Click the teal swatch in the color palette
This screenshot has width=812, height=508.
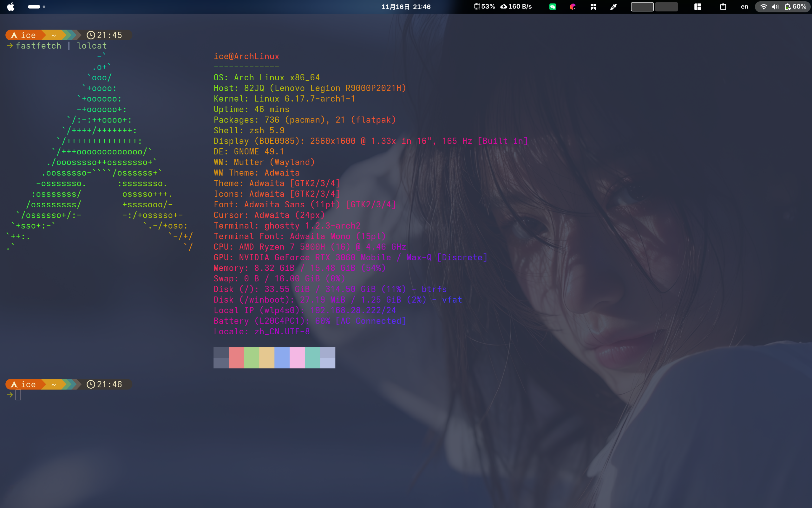click(x=312, y=358)
